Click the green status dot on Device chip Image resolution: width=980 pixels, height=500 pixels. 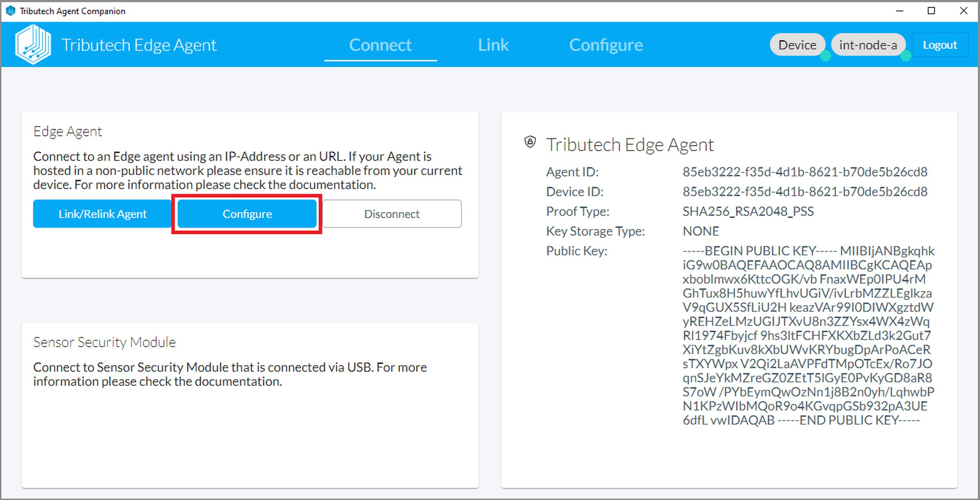click(826, 56)
